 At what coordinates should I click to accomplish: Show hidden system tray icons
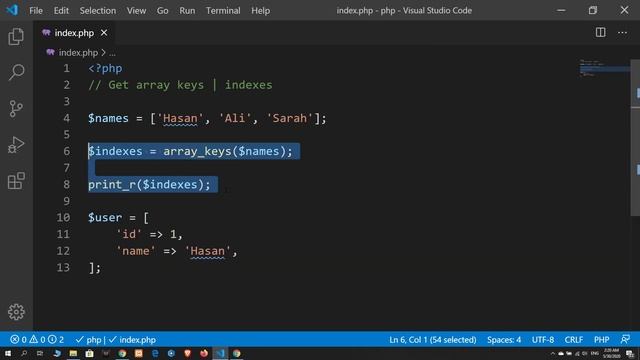[553, 354]
